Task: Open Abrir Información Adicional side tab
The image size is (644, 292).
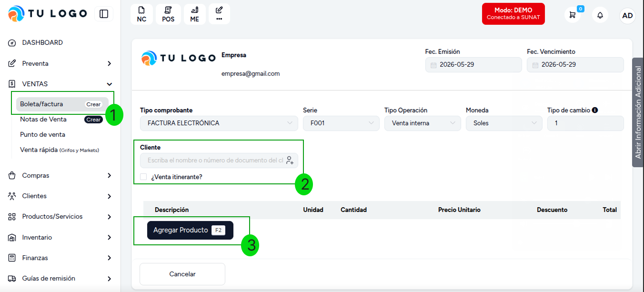Action: coord(638,112)
